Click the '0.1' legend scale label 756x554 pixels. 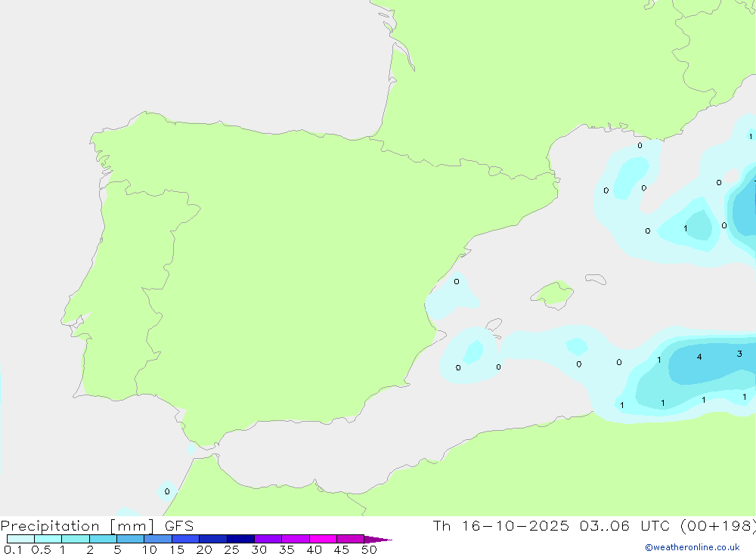(13, 549)
